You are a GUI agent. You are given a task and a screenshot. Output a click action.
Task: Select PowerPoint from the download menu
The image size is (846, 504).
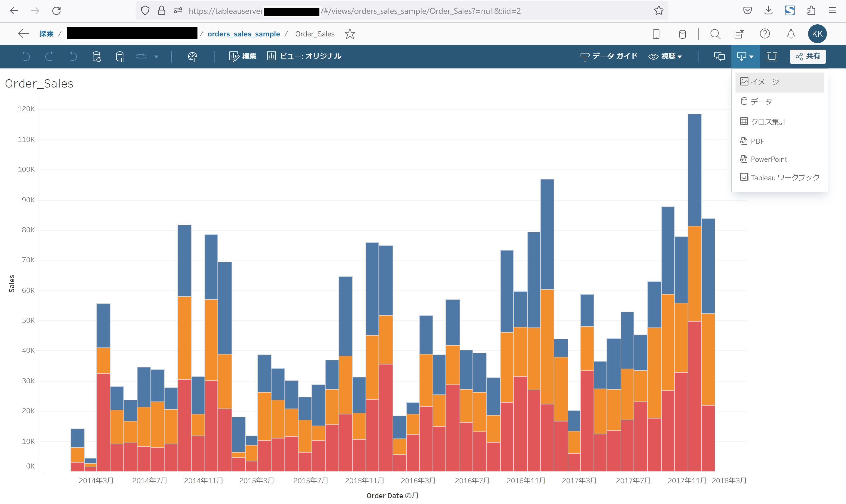[x=768, y=159]
